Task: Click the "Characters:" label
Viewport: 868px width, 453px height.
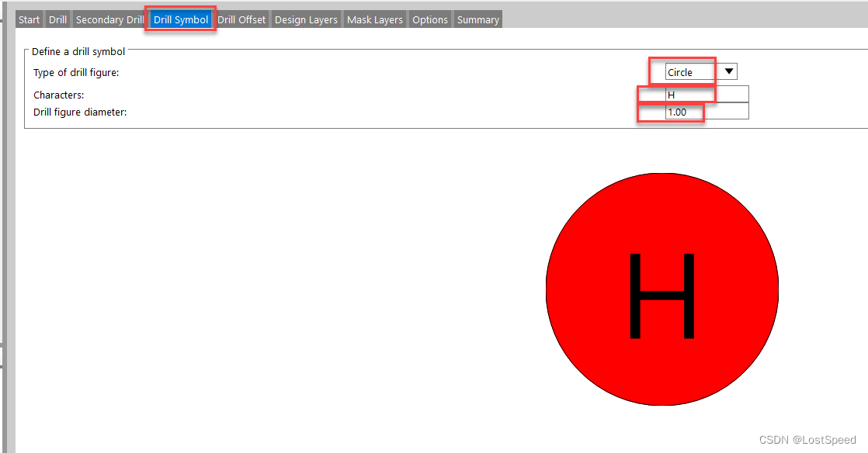Action: 58,95
